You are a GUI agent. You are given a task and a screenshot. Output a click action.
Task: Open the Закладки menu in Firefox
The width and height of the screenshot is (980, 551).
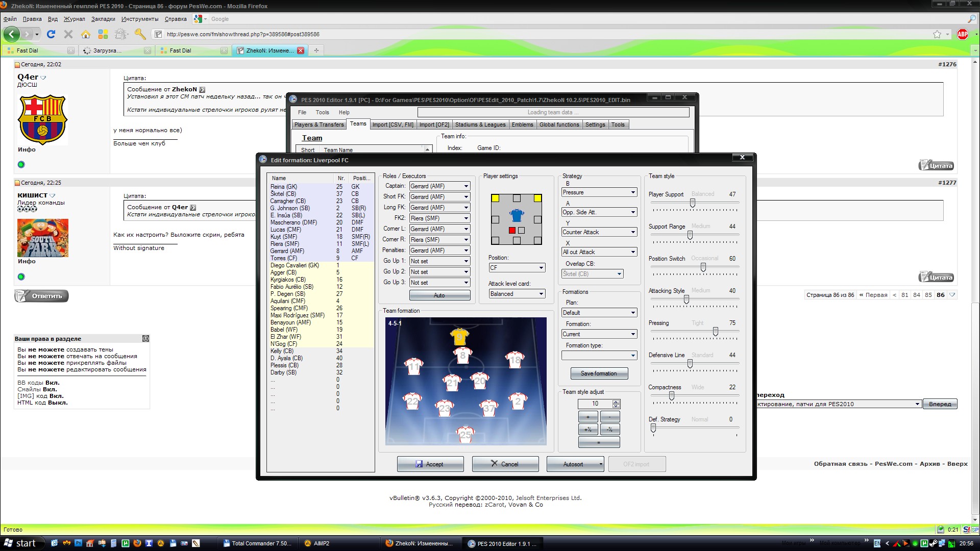(103, 19)
